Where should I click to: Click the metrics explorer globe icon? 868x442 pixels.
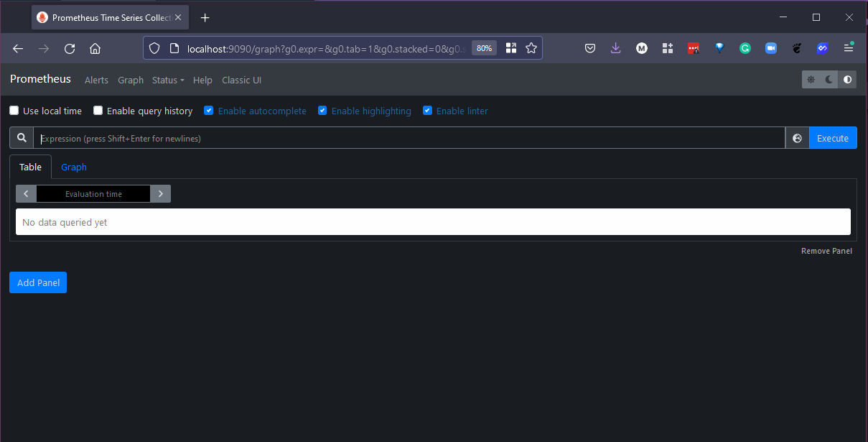797,138
